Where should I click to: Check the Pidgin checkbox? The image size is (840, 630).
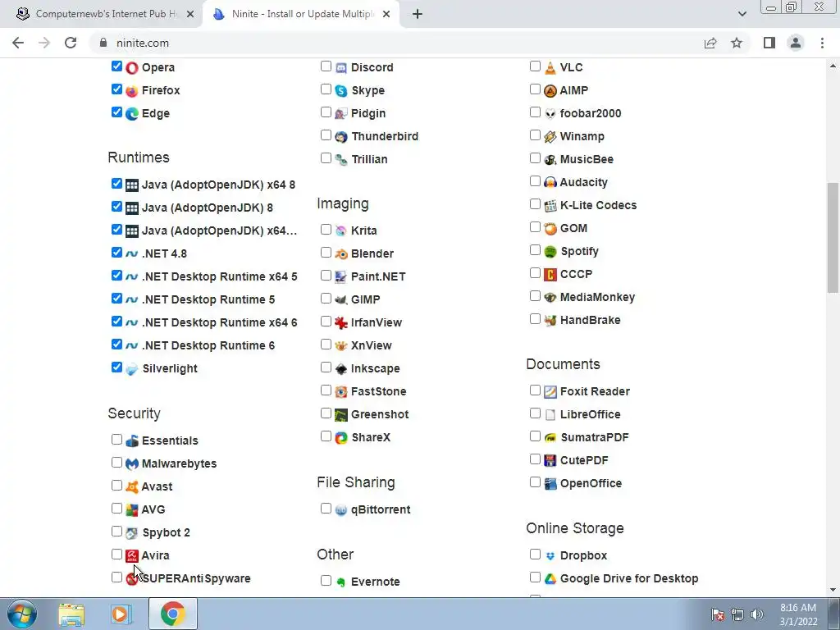[x=326, y=112]
